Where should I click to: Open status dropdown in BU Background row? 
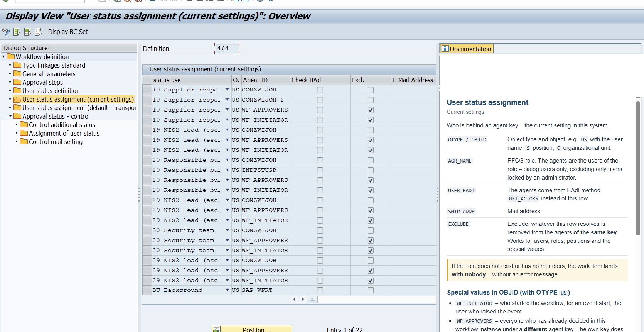coord(227,290)
